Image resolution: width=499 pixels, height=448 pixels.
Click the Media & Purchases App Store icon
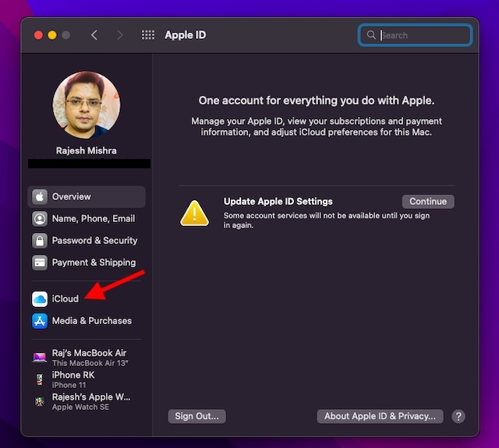[40, 321]
